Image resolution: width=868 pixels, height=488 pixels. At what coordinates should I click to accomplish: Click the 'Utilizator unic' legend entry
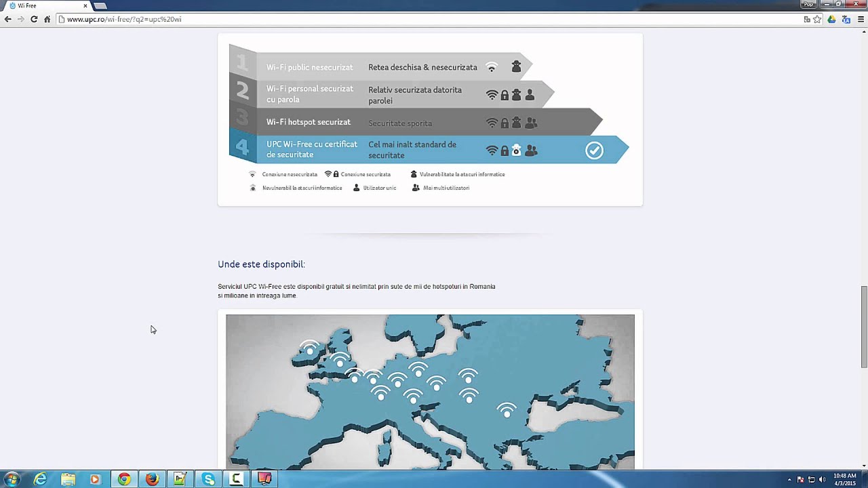pos(375,188)
